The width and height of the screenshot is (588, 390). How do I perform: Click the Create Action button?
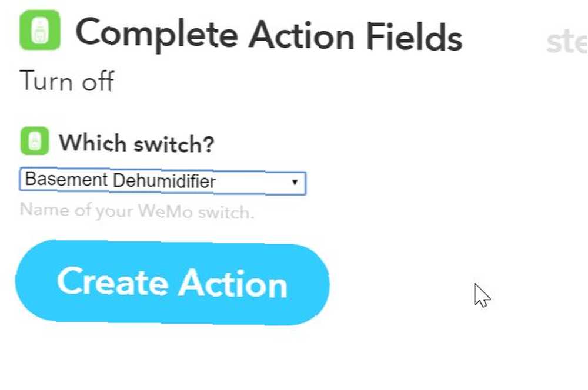click(172, 283)
